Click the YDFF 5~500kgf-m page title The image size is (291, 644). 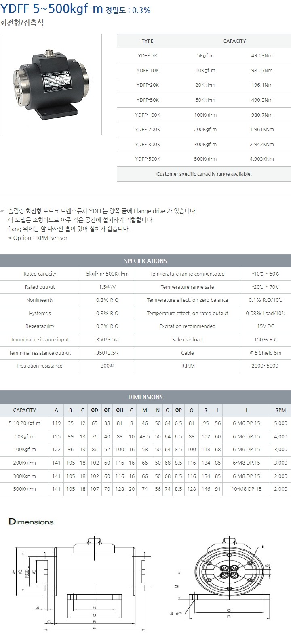(51, 10)
